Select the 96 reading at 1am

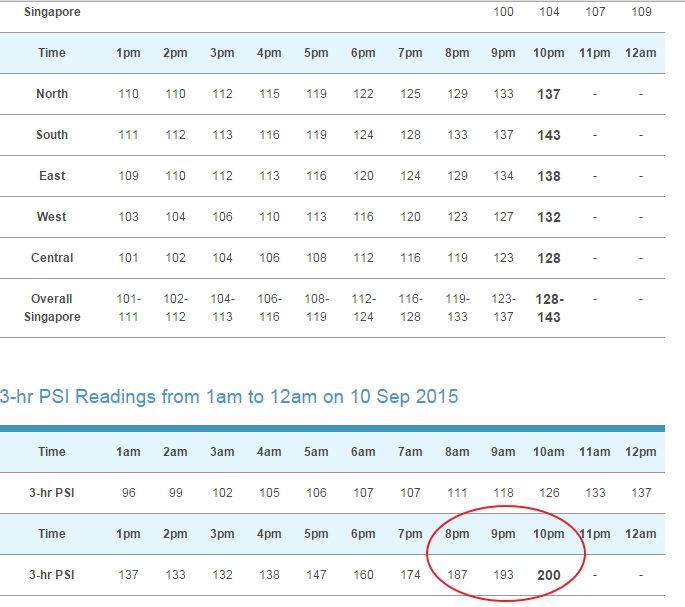[128, 493]
